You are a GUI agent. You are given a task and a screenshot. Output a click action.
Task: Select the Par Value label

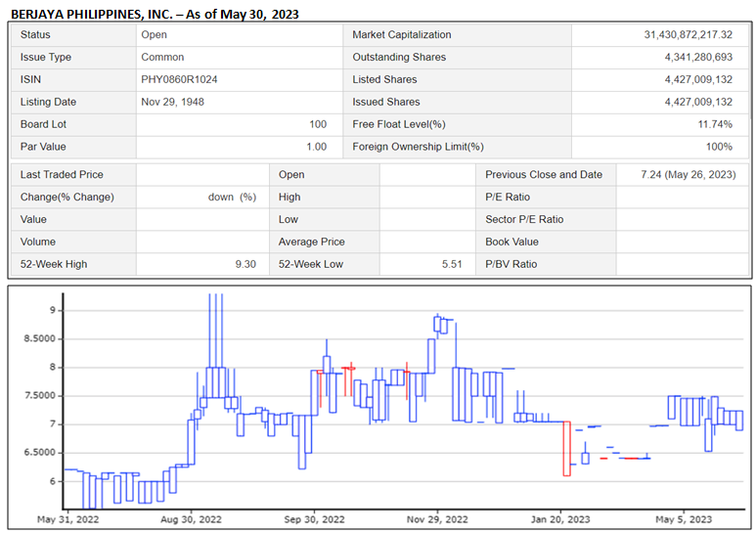pyautogui.click(x=43, y=147)
